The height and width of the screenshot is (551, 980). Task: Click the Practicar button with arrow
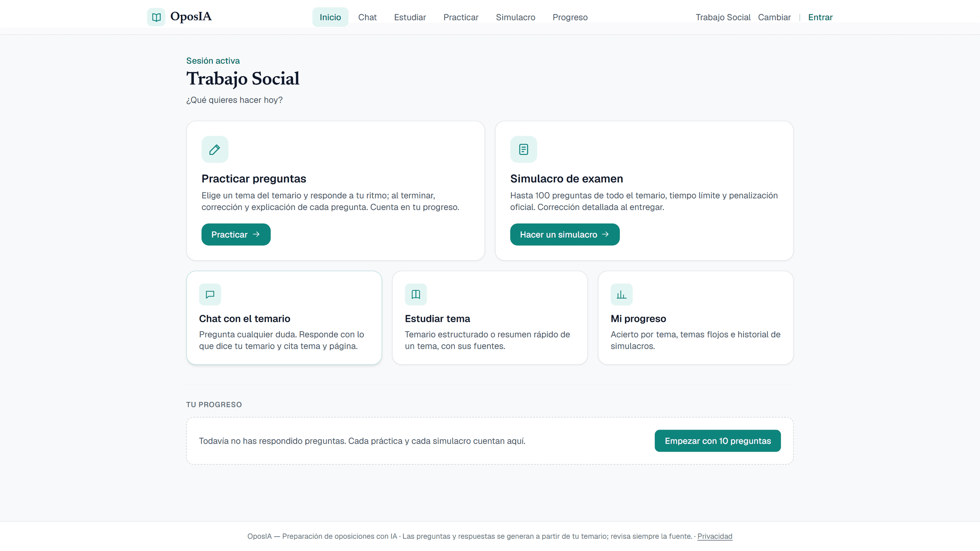[x=236, y=235]
